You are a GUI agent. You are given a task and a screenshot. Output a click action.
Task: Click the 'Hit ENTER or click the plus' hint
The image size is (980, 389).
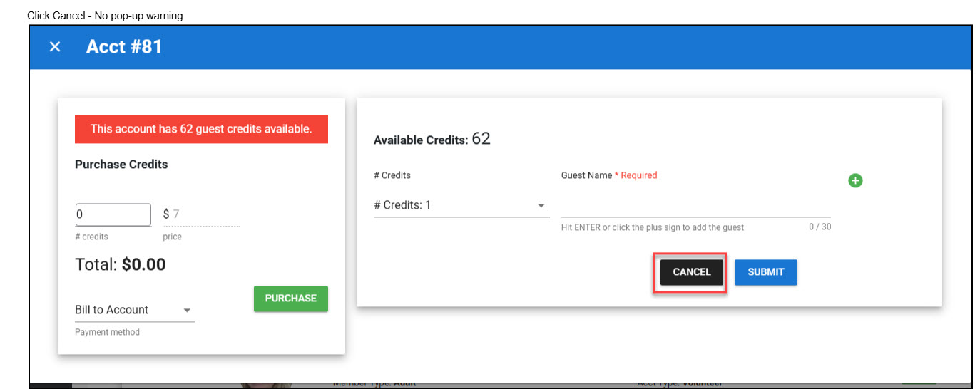(652, 227)
